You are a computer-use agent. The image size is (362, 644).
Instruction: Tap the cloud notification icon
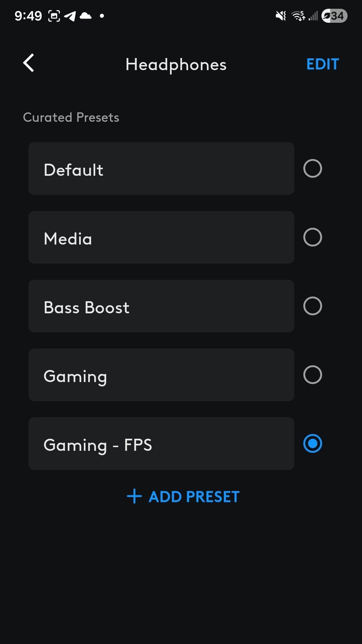pyautogui.click(x=85, y=16)
